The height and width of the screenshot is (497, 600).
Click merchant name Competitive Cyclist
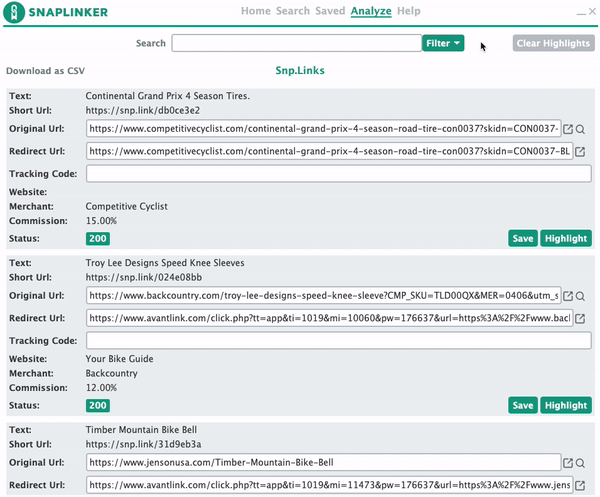tap(127, 207)
